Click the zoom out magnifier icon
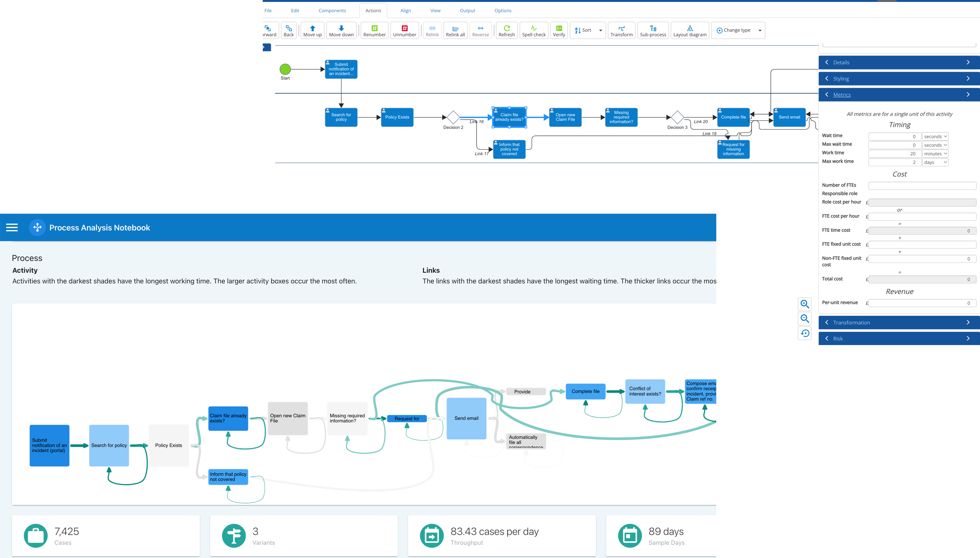Screen dimensions: 980x558 (x=805, y=318)
